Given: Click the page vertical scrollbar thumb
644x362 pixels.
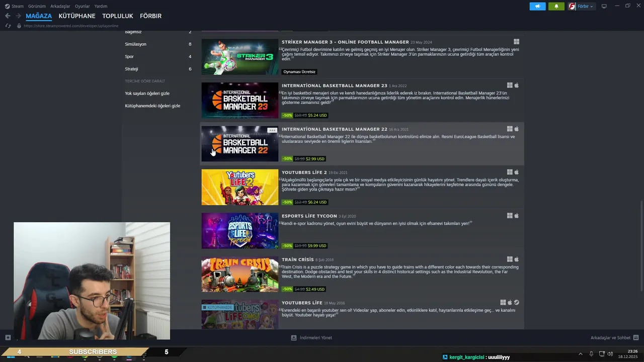Looking at the screenshot, I should (x=641, y=245).
